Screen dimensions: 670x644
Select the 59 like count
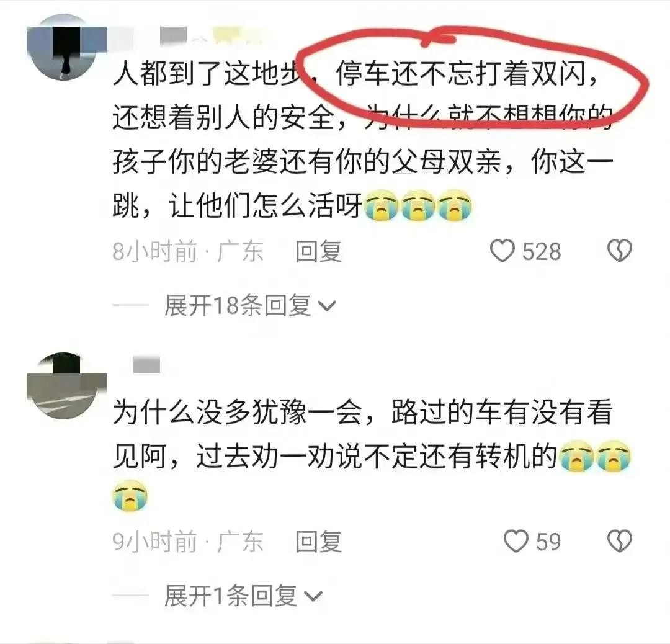(x=548, y=542)
